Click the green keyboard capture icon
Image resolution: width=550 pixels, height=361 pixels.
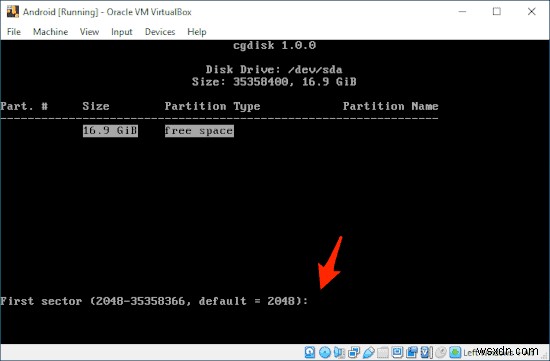(x=455, y=352)
